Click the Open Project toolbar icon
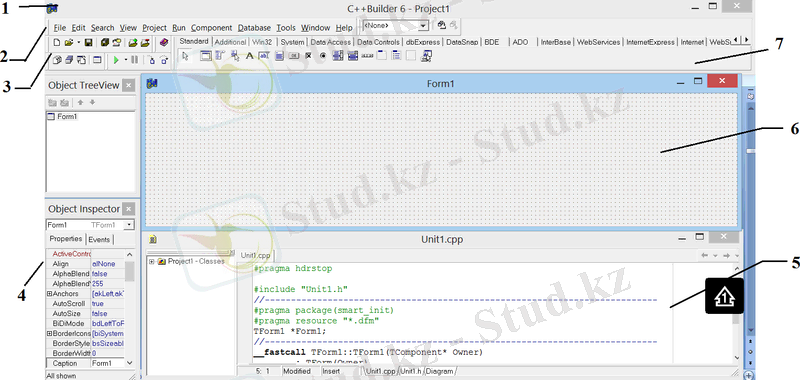The width and height of the screenshot is (800, 380). coord(116,42)
